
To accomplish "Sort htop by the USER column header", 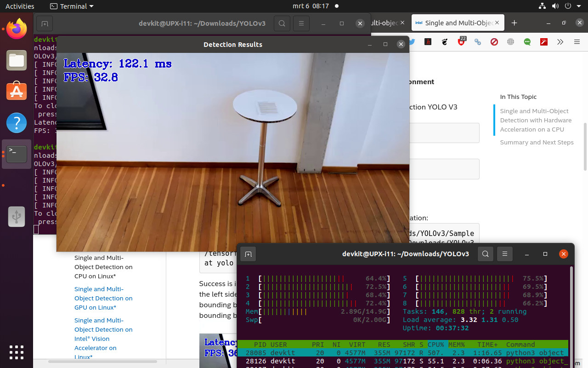I will click(279, 344).
